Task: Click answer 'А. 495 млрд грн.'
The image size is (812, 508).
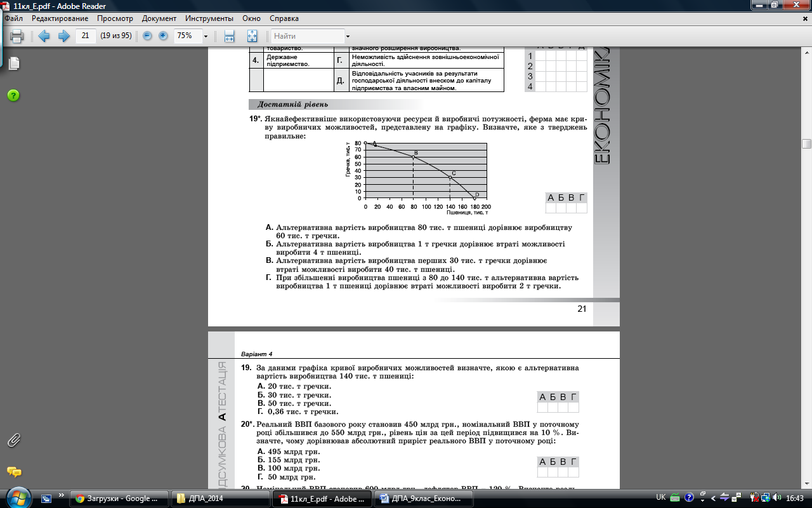Action: coord(289,451)
